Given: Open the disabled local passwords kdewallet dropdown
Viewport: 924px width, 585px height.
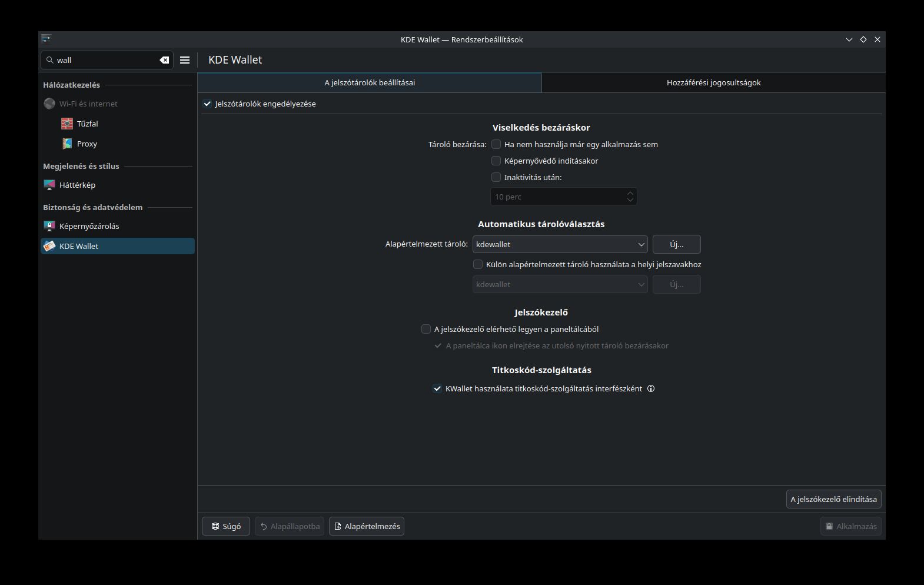Looking at the screenshot, I should click(560, 284).
